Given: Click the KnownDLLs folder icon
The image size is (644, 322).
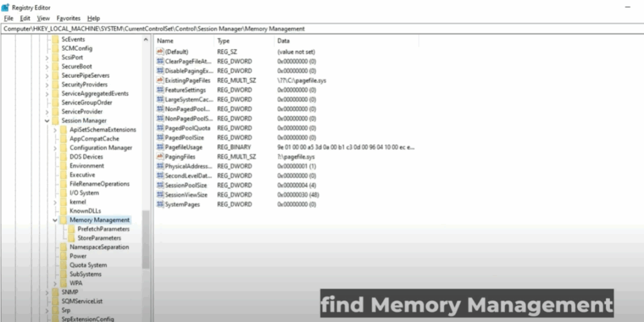Looking at the screenshot, I should pos(64,211).
